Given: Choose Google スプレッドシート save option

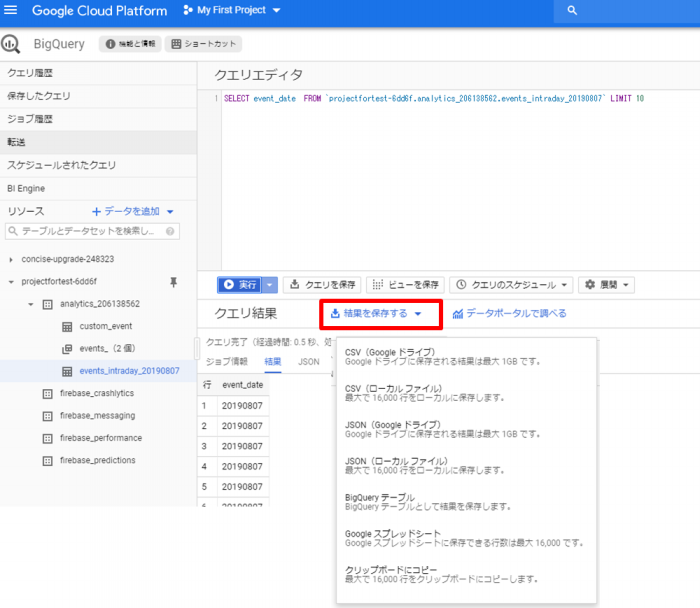Looking at the screenshot, I should coord(467,538).
